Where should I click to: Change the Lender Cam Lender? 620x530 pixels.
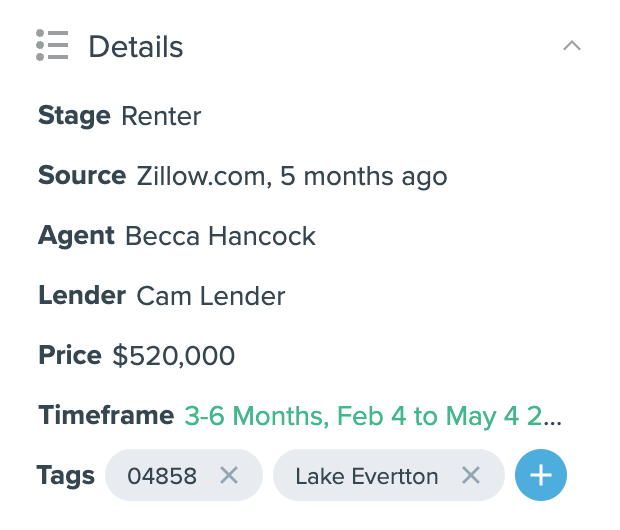tap(211, 296)
